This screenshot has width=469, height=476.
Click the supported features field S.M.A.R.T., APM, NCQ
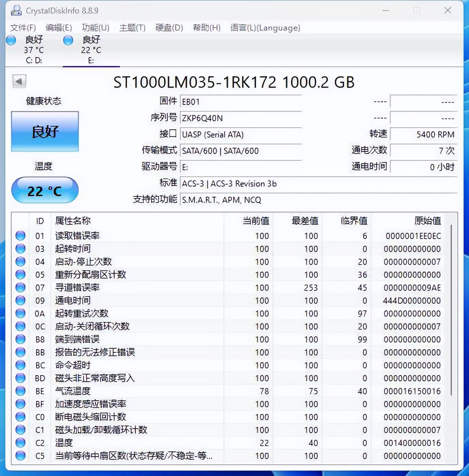(319, 200)
